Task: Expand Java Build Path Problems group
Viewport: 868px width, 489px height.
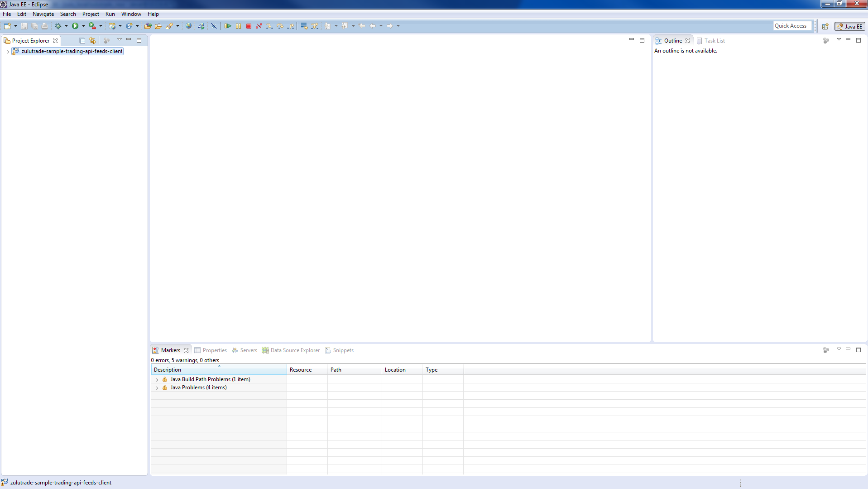Action: [157, 380]
